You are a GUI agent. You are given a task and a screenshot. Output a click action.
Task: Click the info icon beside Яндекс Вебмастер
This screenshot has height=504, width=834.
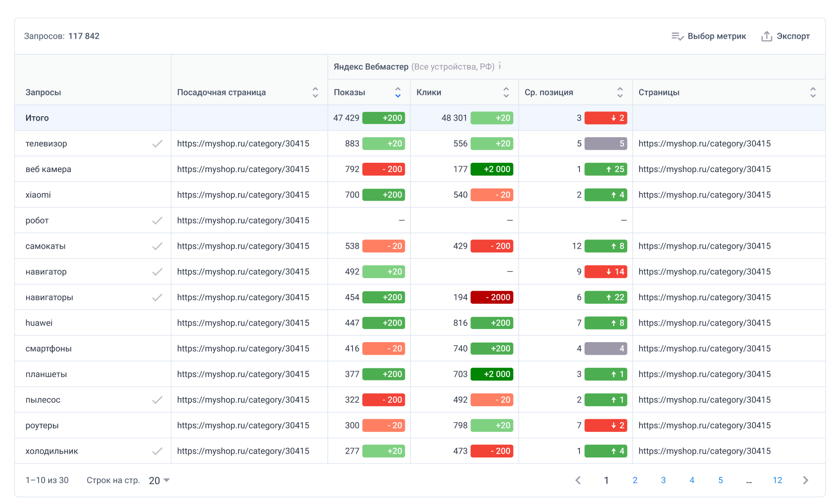coord(499,66)
